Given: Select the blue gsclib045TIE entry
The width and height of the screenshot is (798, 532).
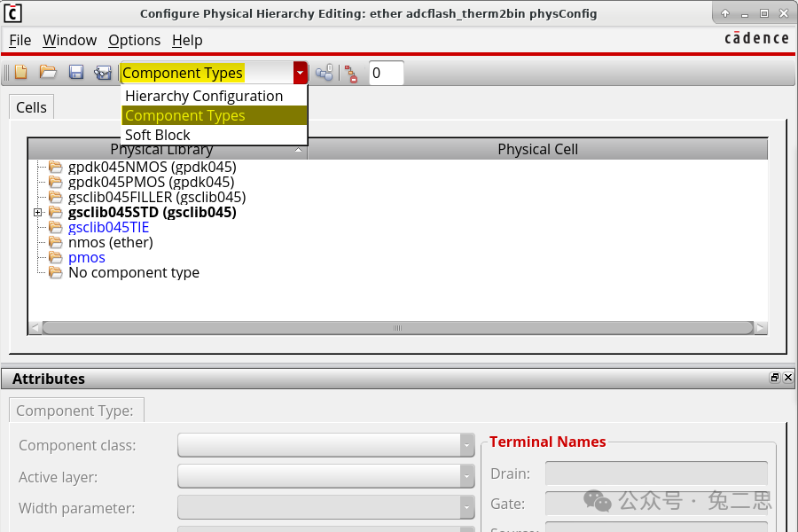Looking at the screenshot, I should tap(108, 228).
